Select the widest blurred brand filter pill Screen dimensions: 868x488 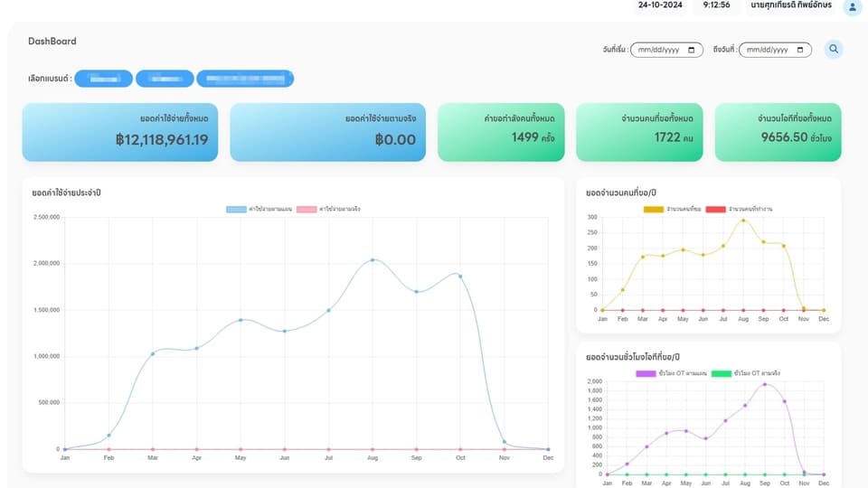pyautogui.click(x=245, y=79)
